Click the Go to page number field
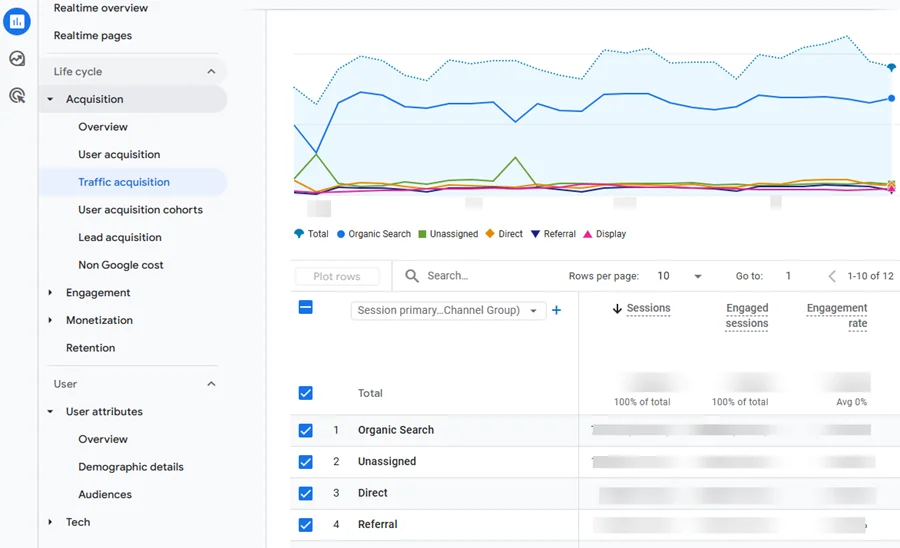The width and height of the screenshot is (900, 548). tap(789, 276)
